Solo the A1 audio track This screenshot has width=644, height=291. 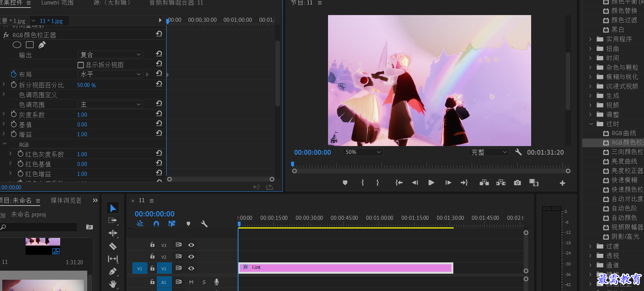[x=204, y=282]
